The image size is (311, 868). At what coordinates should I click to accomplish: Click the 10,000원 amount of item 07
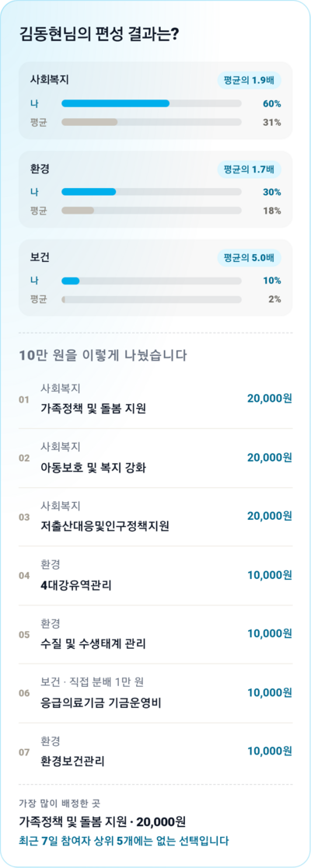(270, 751)
